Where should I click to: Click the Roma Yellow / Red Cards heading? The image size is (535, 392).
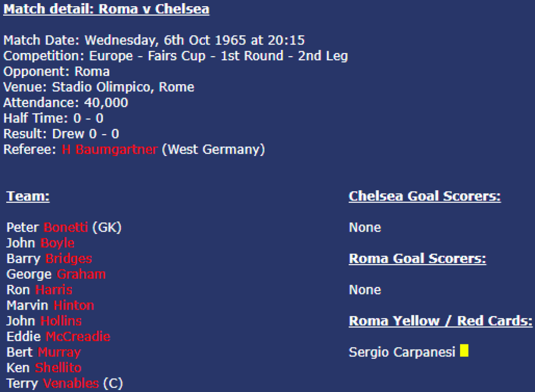[440, 321]
